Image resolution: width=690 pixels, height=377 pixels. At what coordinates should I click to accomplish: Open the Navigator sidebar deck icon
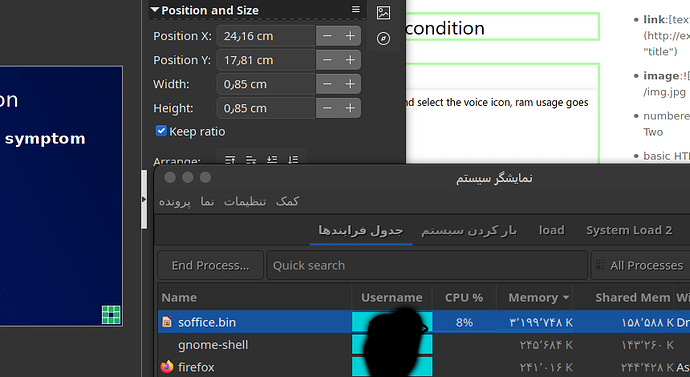point(383,39)
